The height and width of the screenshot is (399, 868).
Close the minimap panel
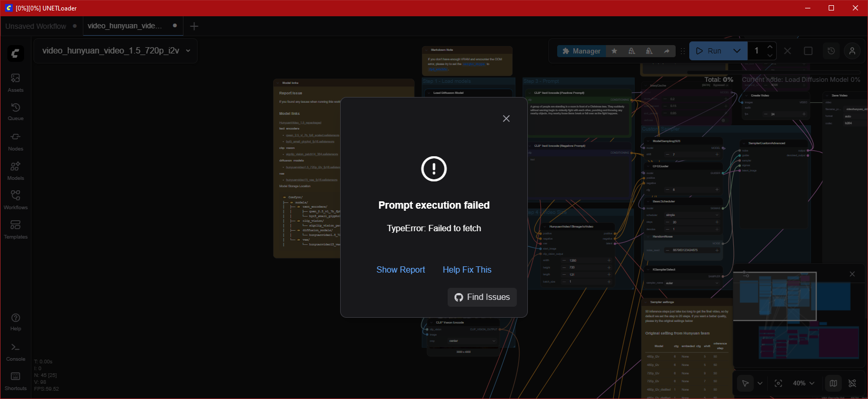(x=852, y=274)
